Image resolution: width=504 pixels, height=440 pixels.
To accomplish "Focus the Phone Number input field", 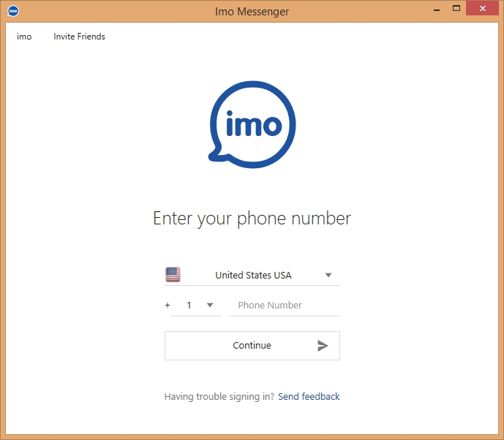I will click(284, 305).
